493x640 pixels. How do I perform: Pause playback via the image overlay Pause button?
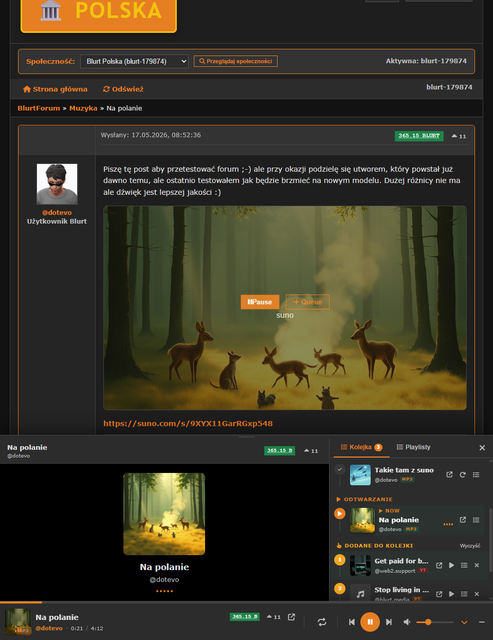260,302
